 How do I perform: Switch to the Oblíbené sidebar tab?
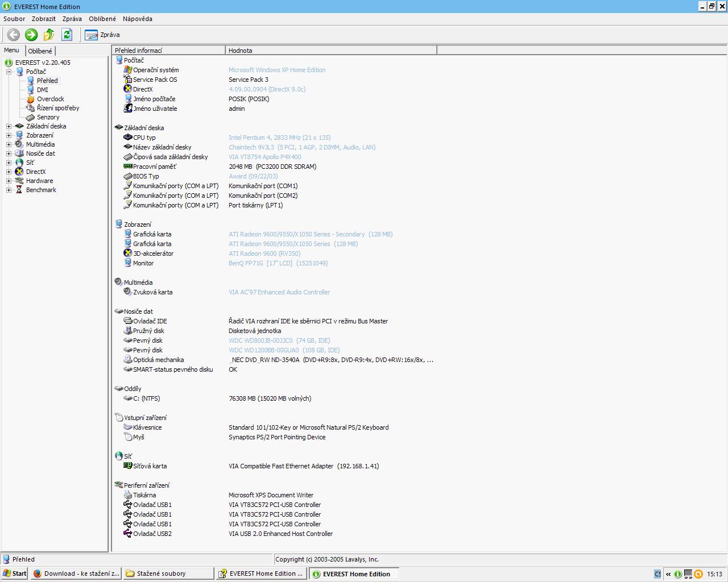point(40,51)
